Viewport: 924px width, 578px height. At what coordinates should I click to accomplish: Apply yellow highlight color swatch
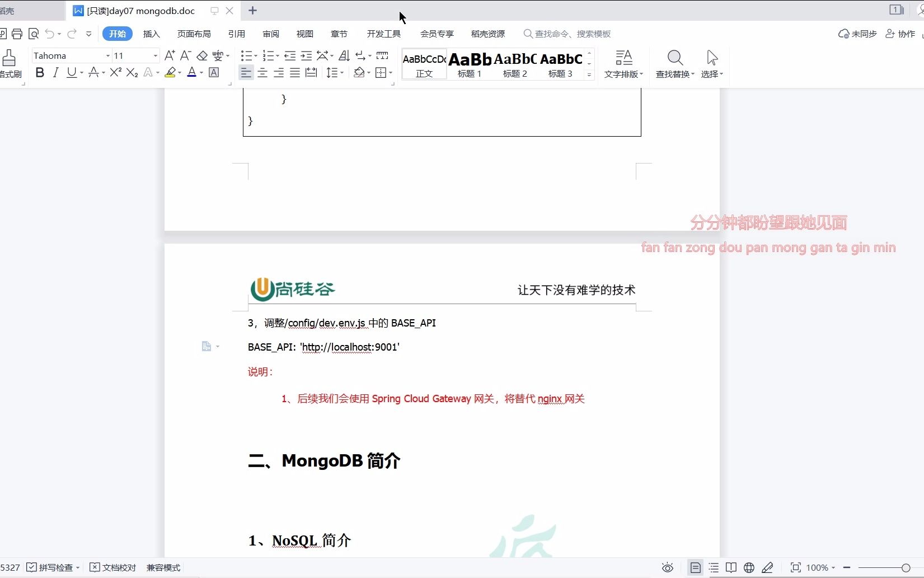pos(170,72)
